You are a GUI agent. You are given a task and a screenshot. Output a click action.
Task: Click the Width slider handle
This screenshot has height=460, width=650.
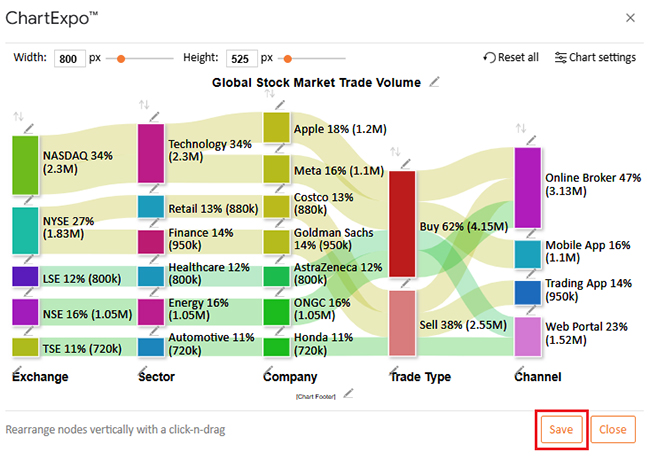coord(121,58)
